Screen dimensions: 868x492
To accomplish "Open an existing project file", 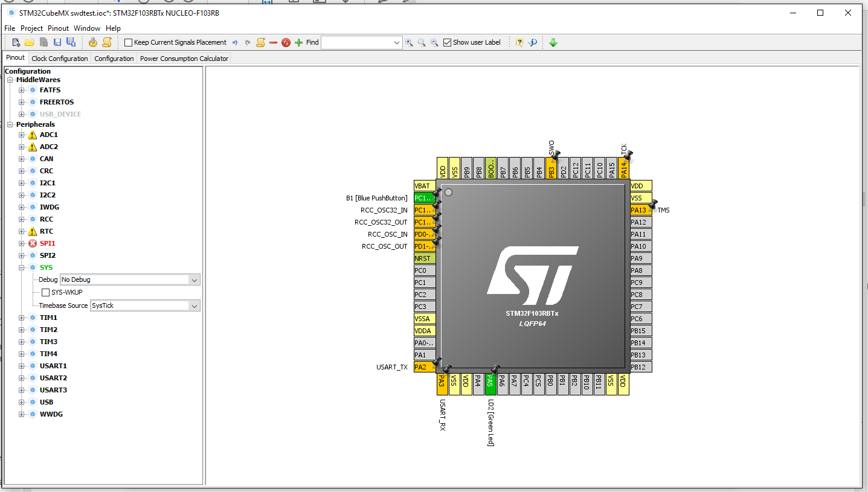I will (x=29, y=42).
